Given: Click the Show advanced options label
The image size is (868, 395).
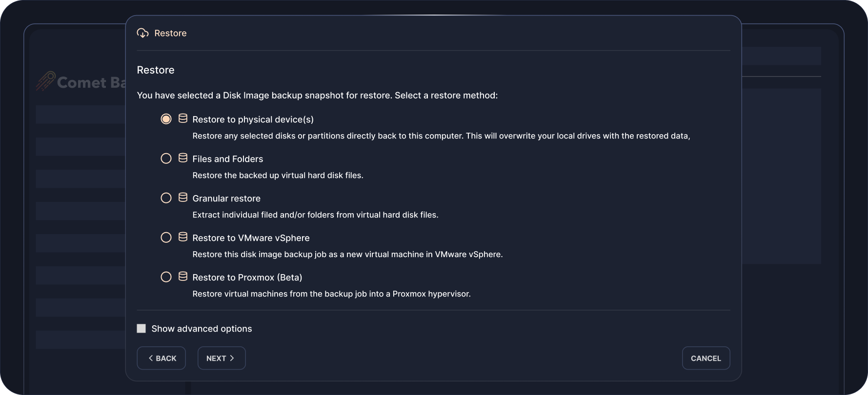Looking at the screenshot, I should (x=202, y=329).
